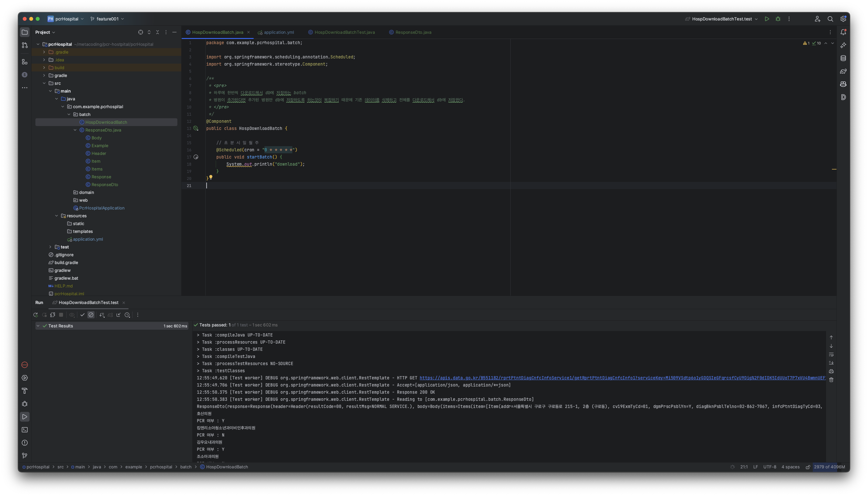Click the Debug bug icon in top toolbar

coord(778,19)
